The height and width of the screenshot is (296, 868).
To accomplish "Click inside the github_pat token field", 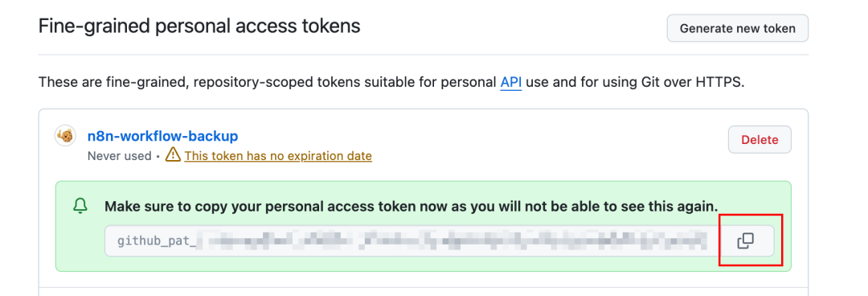I will [411, 240].
